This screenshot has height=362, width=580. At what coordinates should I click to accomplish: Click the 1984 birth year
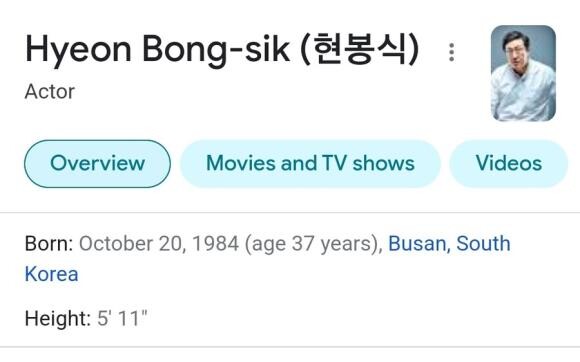[215, 244]
